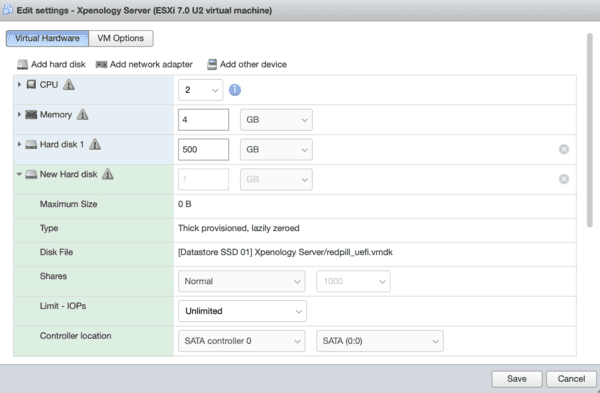The height and width of the screenshot is (393, 600).
Task: Click the CPU chip icon
Action: click(x=31, y=84)
